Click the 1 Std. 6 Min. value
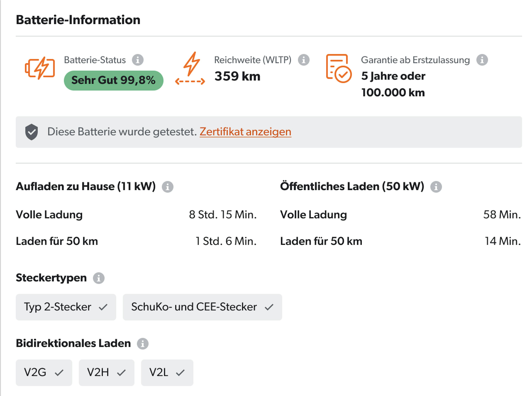532x396 pixels. tap(226, 241)
